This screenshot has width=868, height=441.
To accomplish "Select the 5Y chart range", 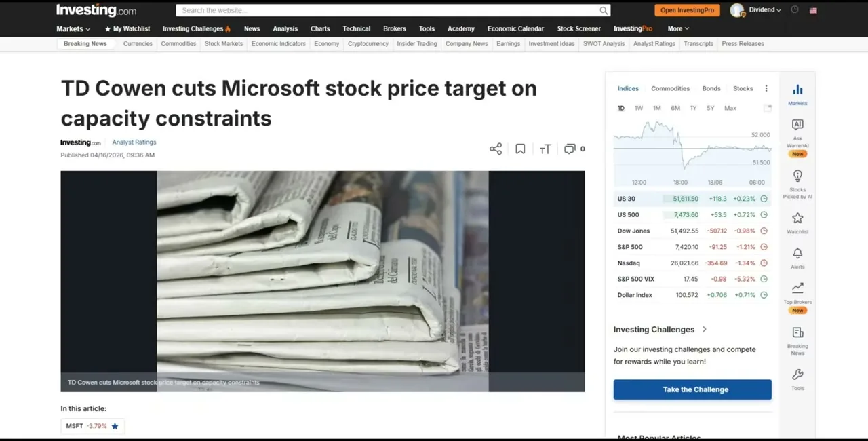I will click(x=710, y=108).
